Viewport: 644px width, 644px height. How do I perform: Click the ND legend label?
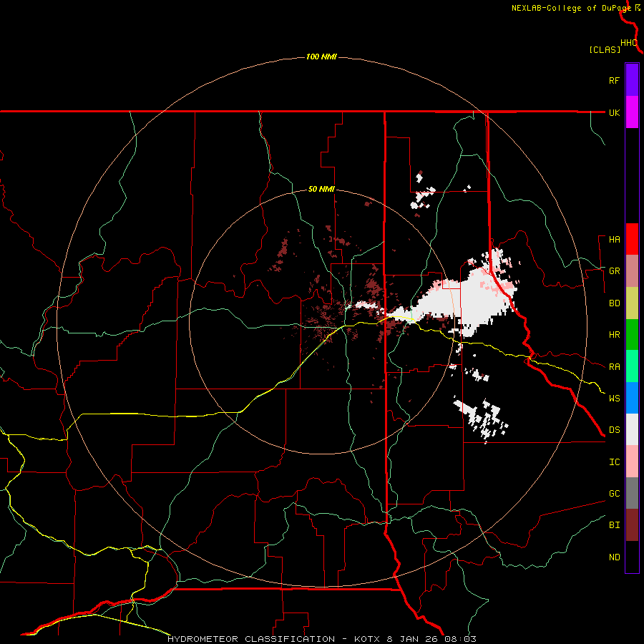614,557
